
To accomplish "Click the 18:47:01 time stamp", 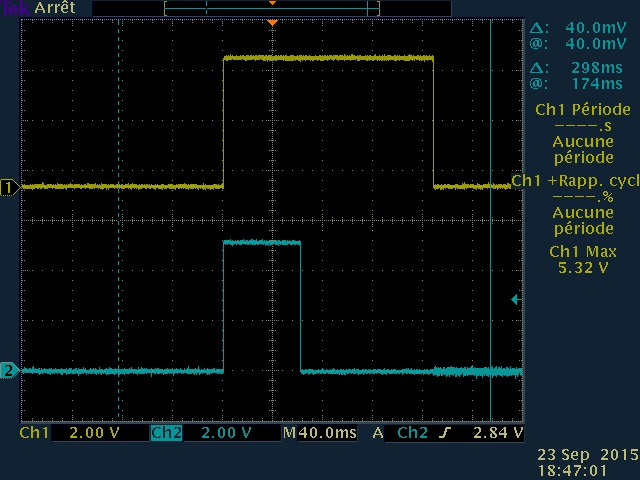I will (572, 470).
